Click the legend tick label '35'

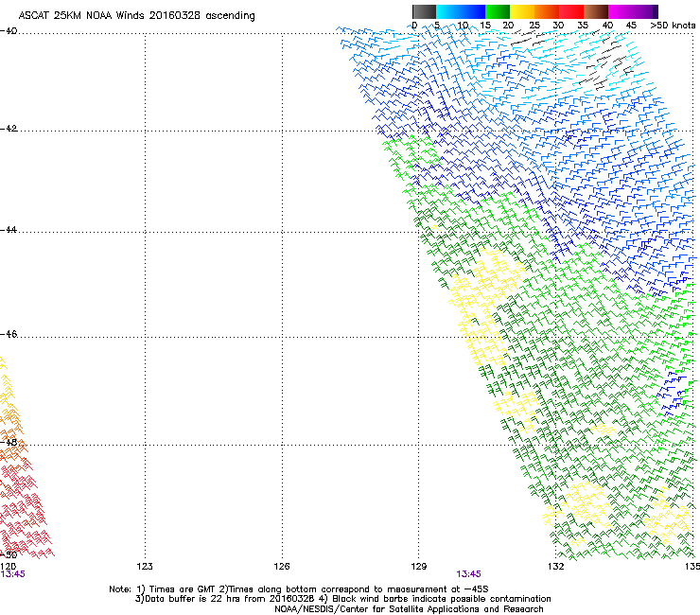click(583, 26)
